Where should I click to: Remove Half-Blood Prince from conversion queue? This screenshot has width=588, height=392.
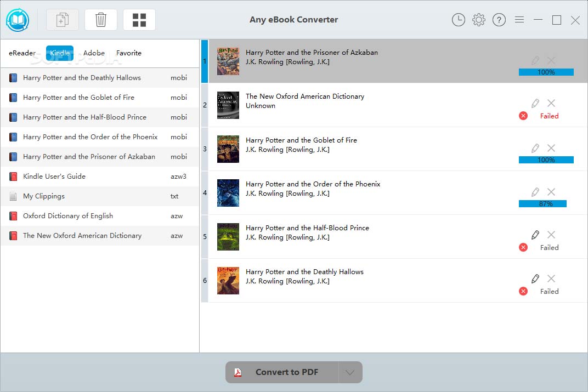[551, 235]
